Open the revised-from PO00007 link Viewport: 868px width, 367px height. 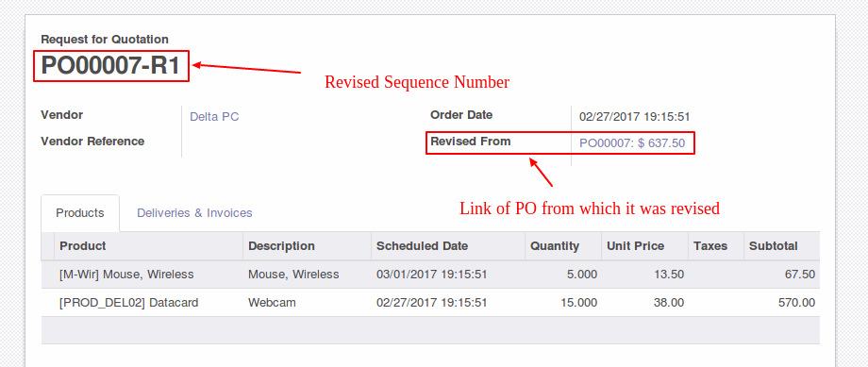coord(632,142)
